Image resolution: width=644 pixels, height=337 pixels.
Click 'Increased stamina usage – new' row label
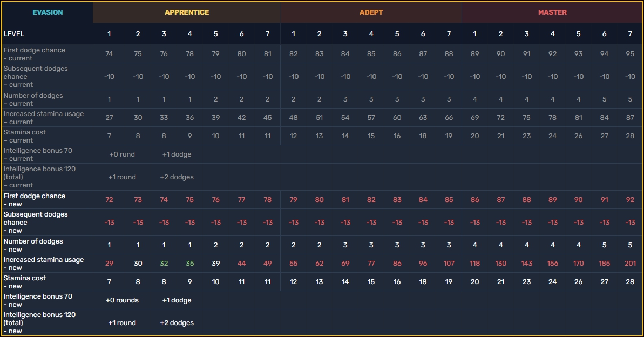click(x=44, y=264)
